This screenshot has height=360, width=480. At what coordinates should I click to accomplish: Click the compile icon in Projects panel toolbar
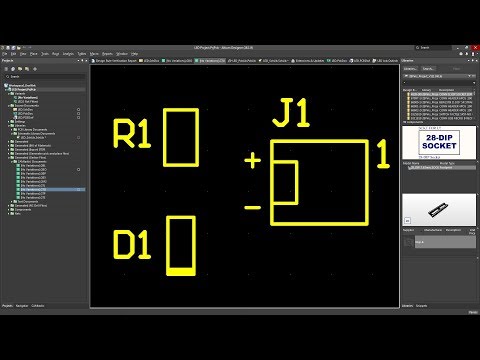pyautogui.click(x=13, y=69)
